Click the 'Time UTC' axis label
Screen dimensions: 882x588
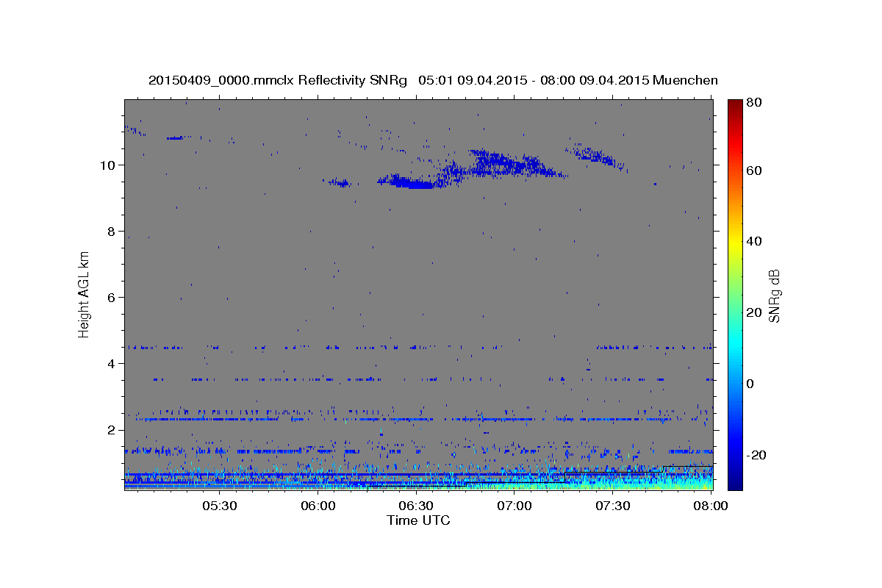click(x=418, y=520)
